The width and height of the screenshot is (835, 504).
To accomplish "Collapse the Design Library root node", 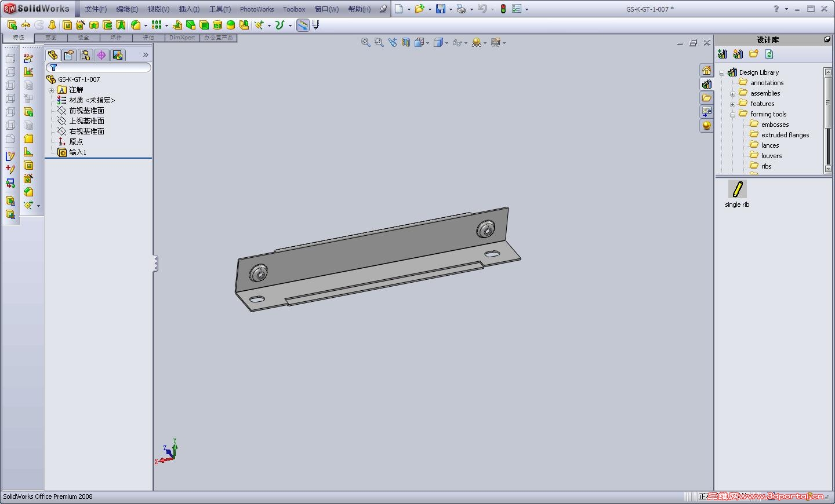I will [x=722, y=73].
